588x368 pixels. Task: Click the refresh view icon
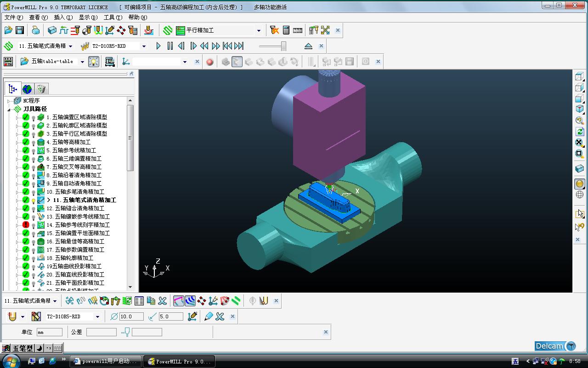(x=579, y=132)
